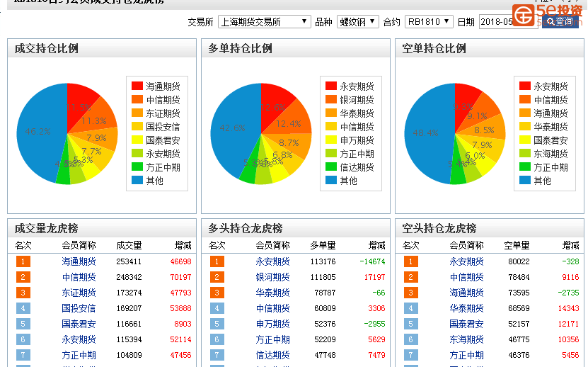
Task: Open 东证期货 link in 成交量龙虎榜
Action: pos(79,293)
